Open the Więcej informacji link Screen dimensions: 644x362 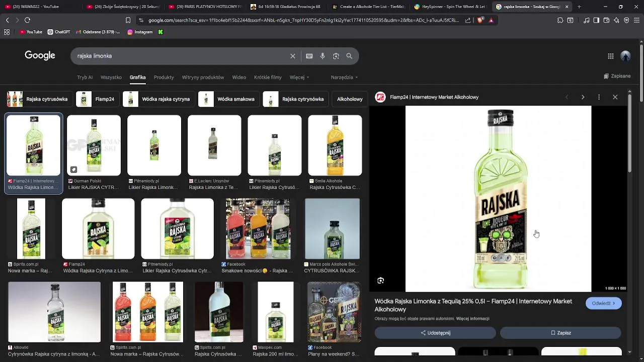472,319
